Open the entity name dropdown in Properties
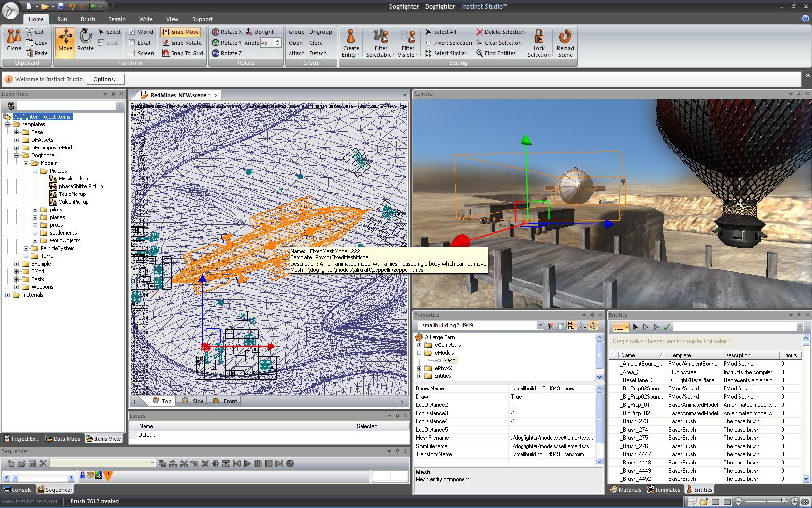This screenshot has width=812, height=508. tap(540, 326)
